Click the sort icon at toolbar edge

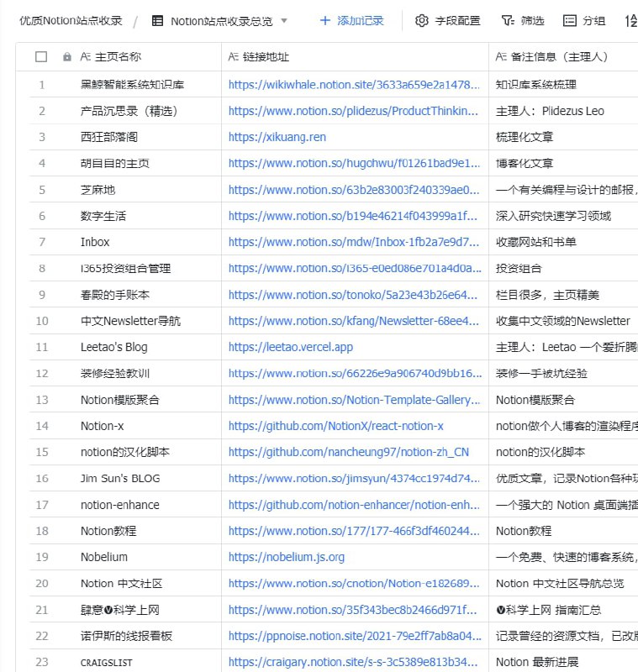[x=631, y=20]
